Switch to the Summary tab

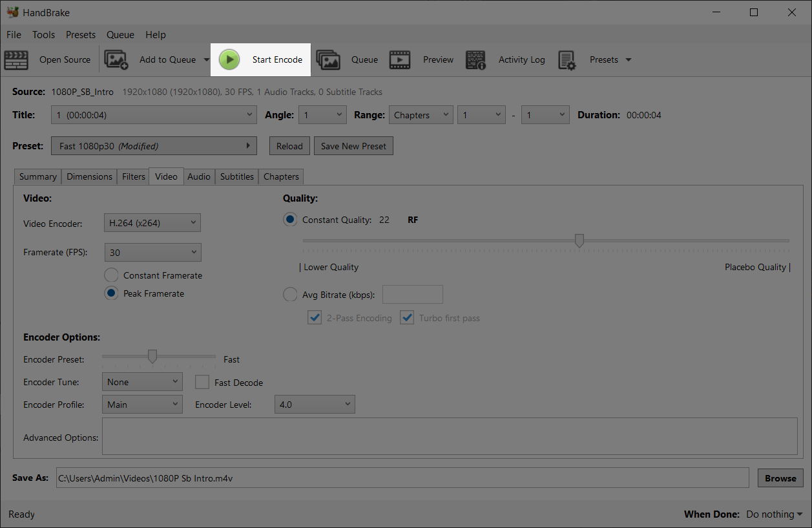[x=38, y=176]
